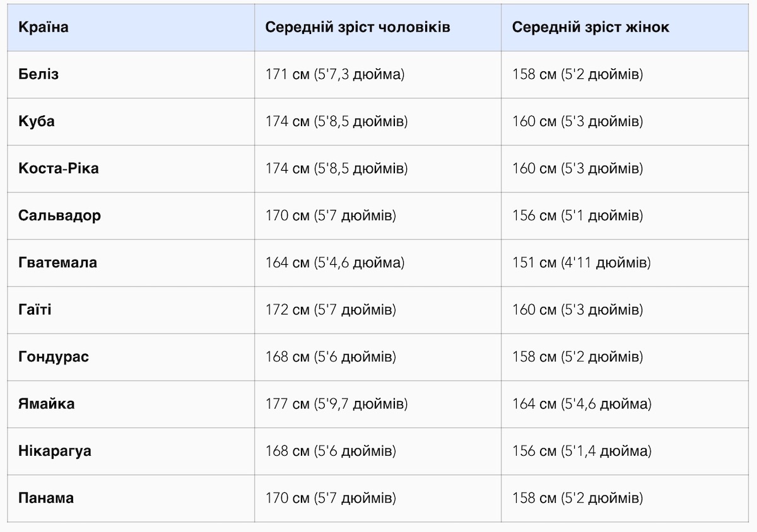Click the Гондурас row label

tap(54, 357)
